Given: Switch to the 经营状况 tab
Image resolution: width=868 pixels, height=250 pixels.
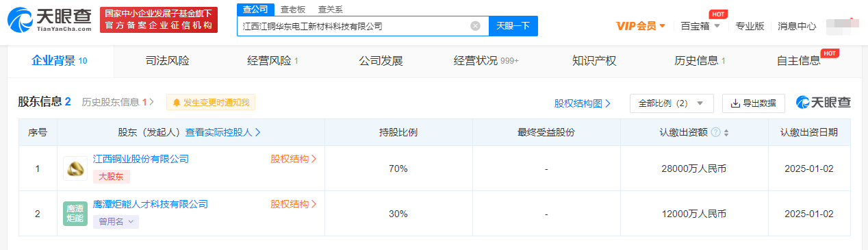Looking at the screenshot, I should coord(486,61).
